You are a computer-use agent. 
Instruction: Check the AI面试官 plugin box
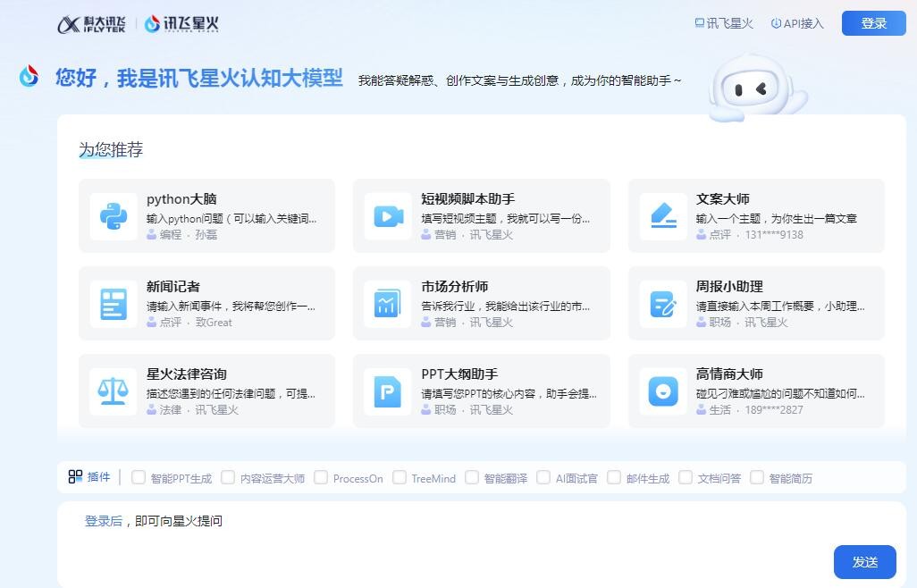pos(543,477)
